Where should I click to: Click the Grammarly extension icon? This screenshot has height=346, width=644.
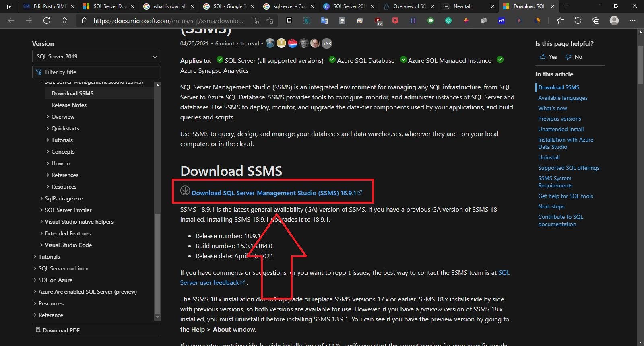pyautogui.click(x=448, y=21)
